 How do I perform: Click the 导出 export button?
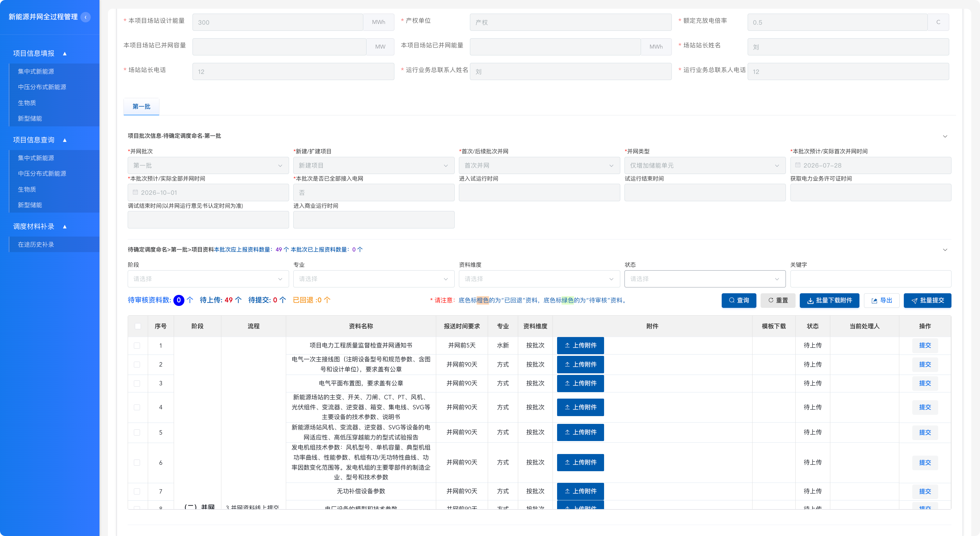(x=881, y=300)
